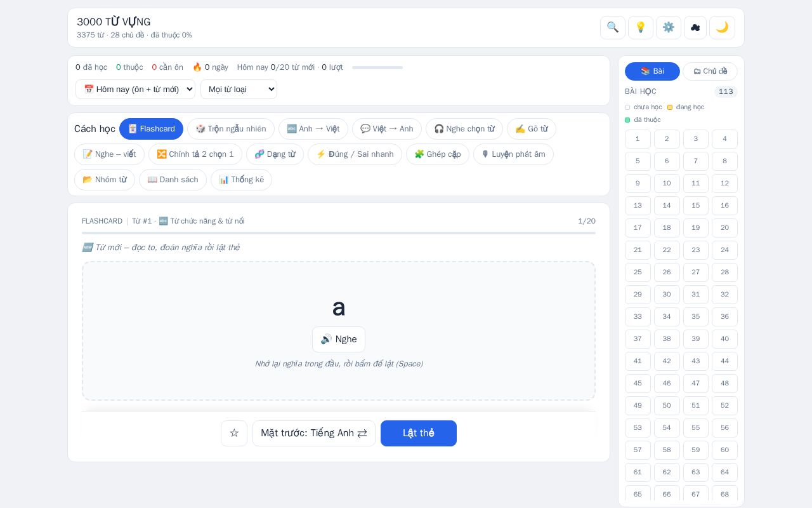Viewport: 812px width, 508px height.
Task: Select lesson 1 in sidebar
Action: (x=638, y=139)
